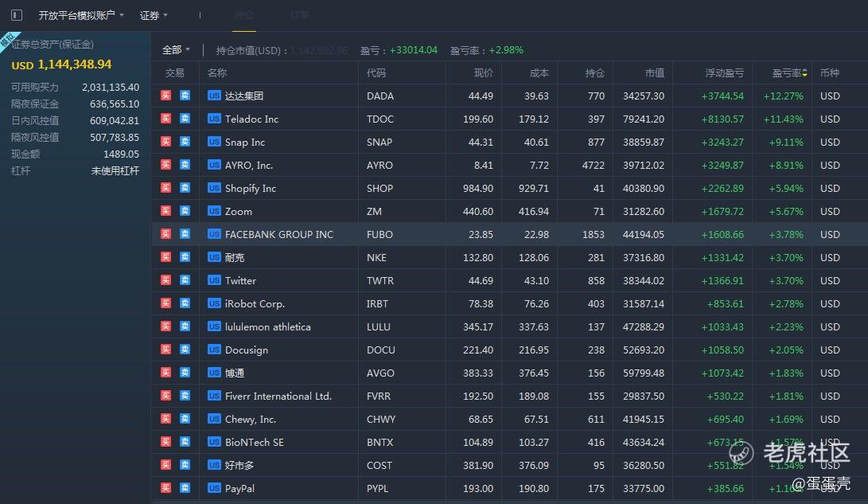This screenshot has height=504, width=868.
Task: Select the Shopify Inc row name
Action: pyautogui.click(x=250, y=189)
